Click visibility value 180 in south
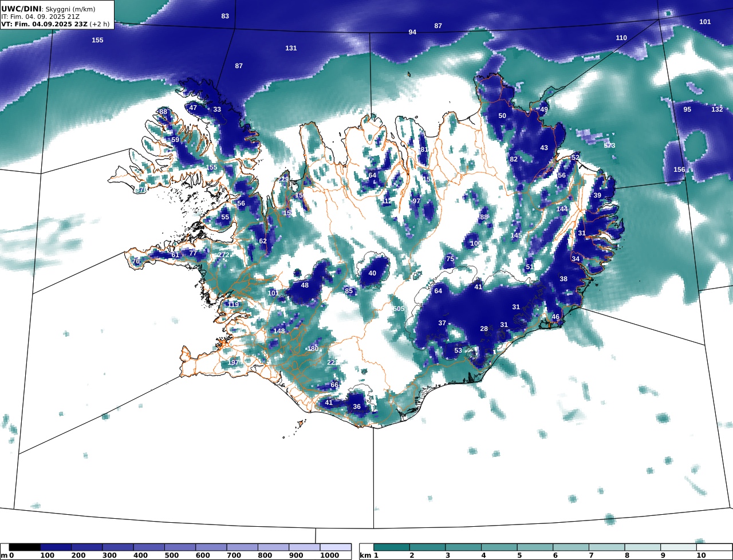 point(313,349)
